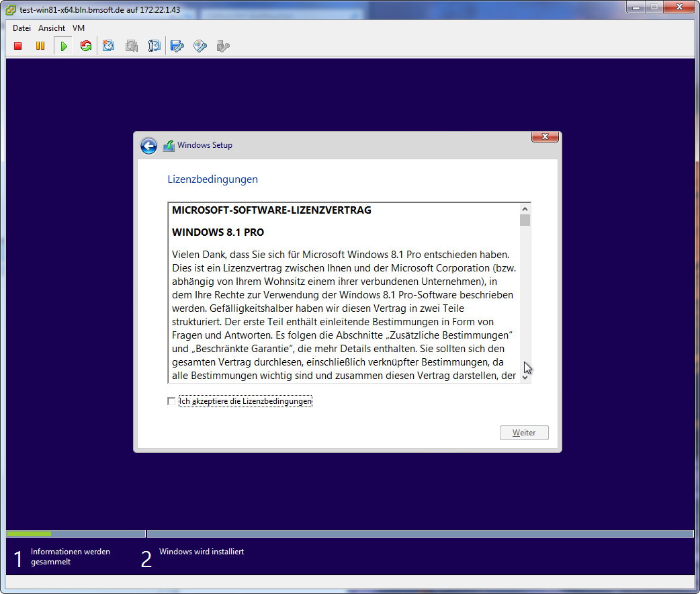
Task: Connect a floppy image via the toolbar
Action: click(x=177, y=46)
